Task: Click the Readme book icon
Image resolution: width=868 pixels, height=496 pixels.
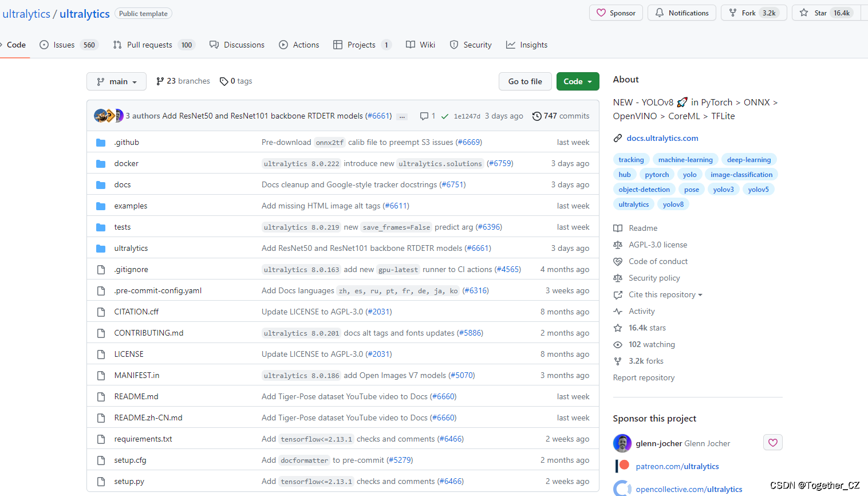Action: click(x=618, y=228)
